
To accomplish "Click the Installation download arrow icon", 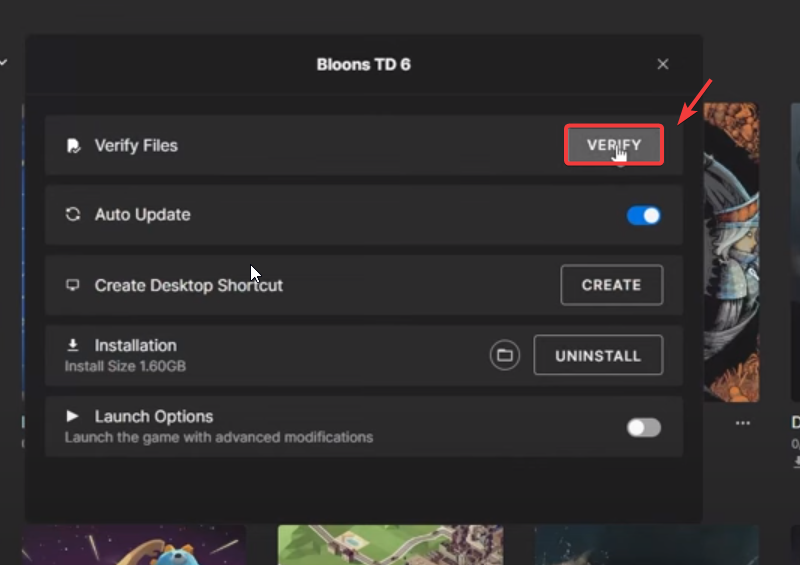I will (x=72, y=345).
